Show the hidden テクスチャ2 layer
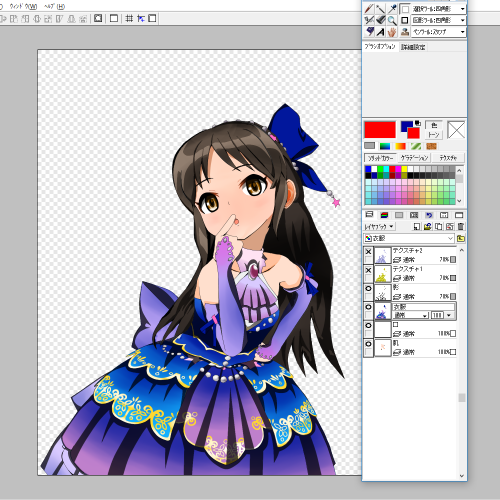This screenshot has width=500, height=500. 368,252
